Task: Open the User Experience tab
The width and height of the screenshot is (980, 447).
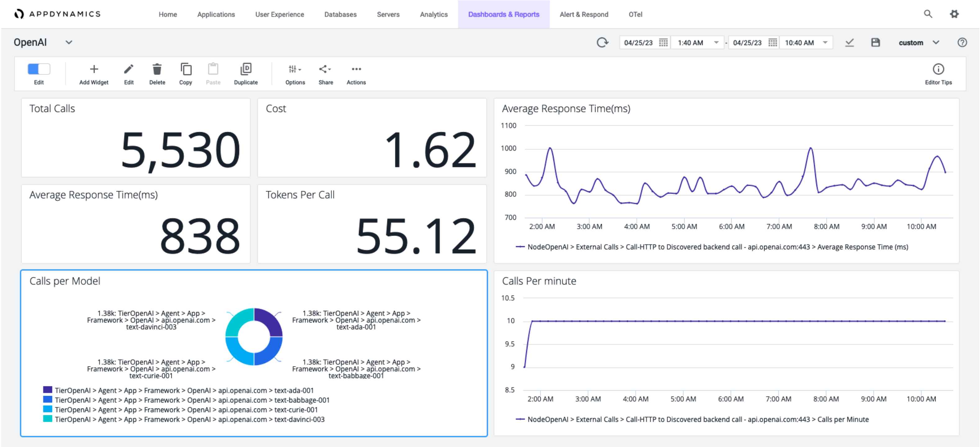Action: [x=279, y=15]
